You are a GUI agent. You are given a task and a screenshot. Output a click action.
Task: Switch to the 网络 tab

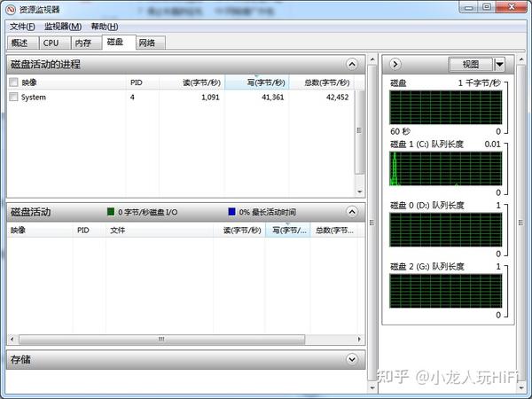tap(151, 43)
